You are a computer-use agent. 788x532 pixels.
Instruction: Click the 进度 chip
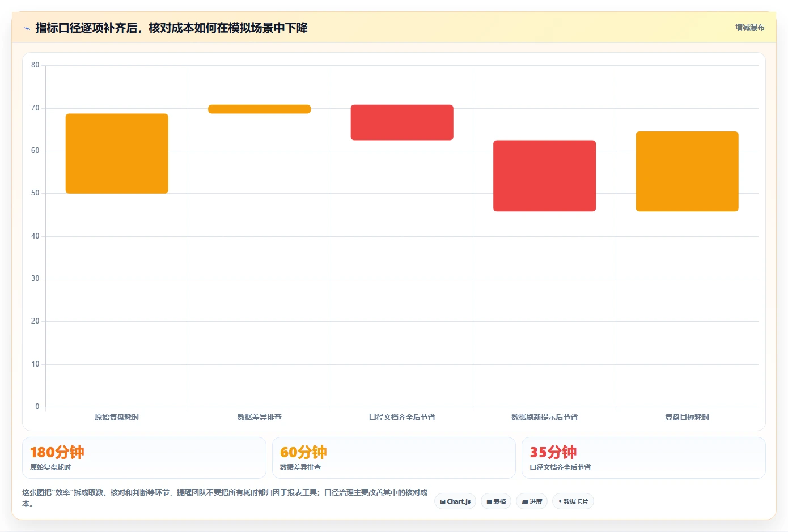tap(532, 501)
